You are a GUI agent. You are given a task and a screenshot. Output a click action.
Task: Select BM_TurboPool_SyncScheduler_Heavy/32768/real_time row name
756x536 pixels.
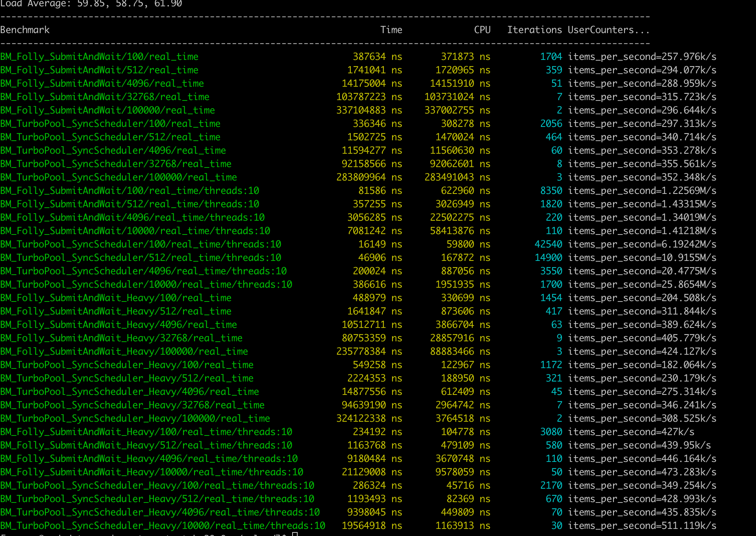132,405
